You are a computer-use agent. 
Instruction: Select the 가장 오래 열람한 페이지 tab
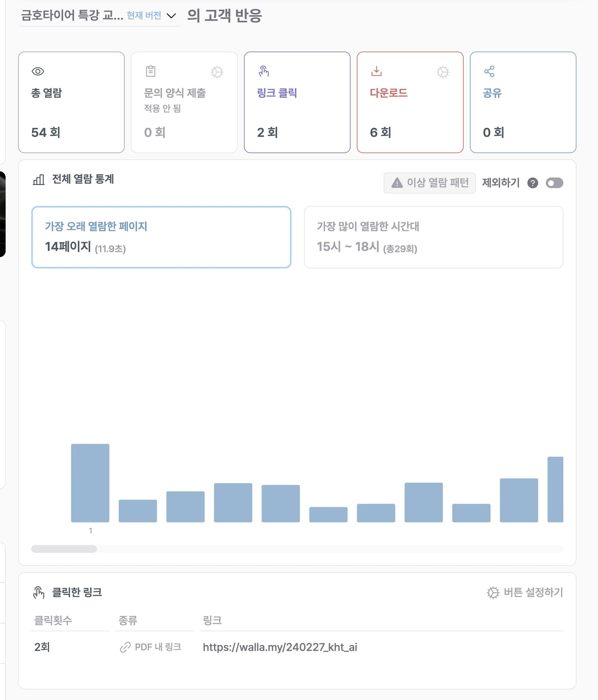[161, 237]
